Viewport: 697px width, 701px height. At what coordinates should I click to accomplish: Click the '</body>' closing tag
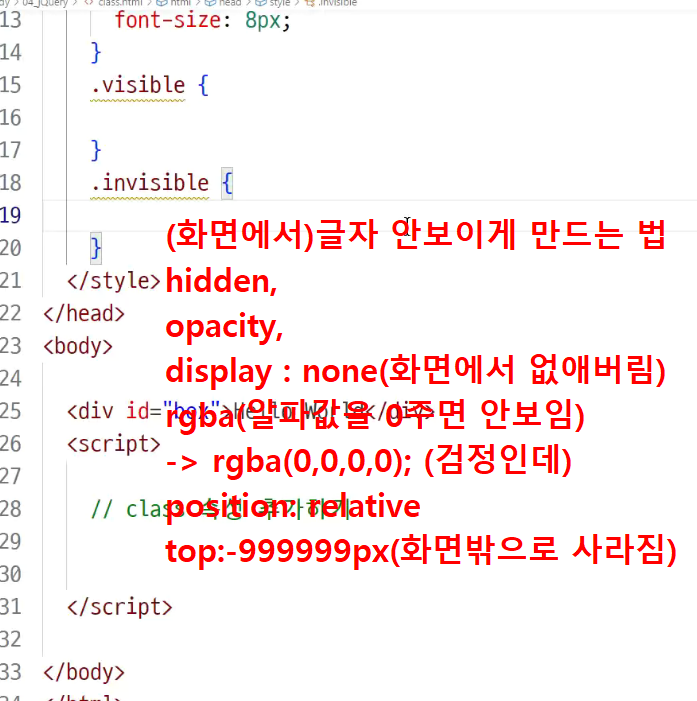pos(84,673)
